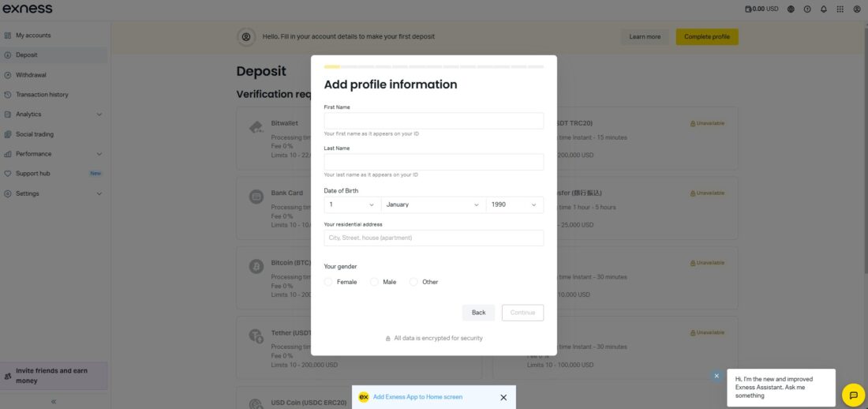Click the Complete profile button
The width and height of the screenshot is (868, 409).
click(707, 36)
